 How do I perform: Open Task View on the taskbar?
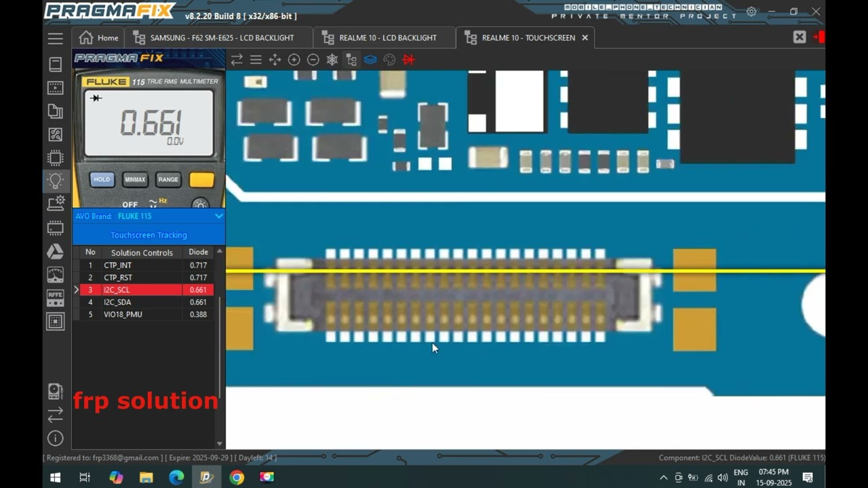click(x=85, y=477)
